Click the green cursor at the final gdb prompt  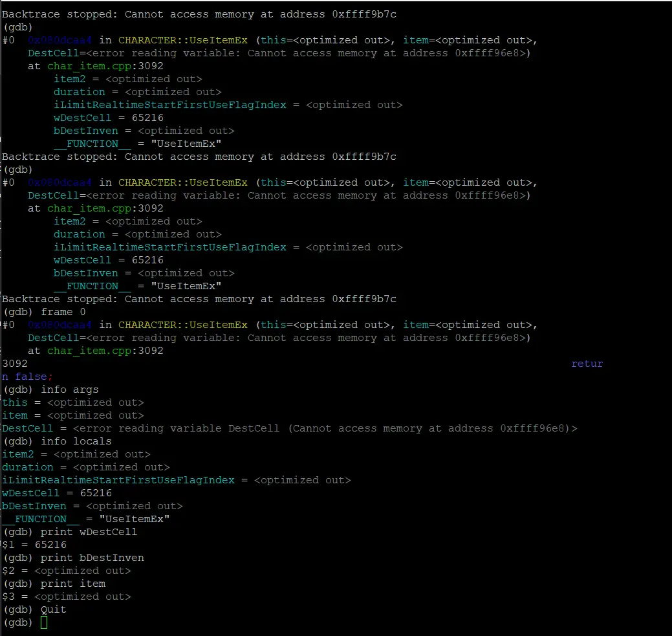[44, 622]
